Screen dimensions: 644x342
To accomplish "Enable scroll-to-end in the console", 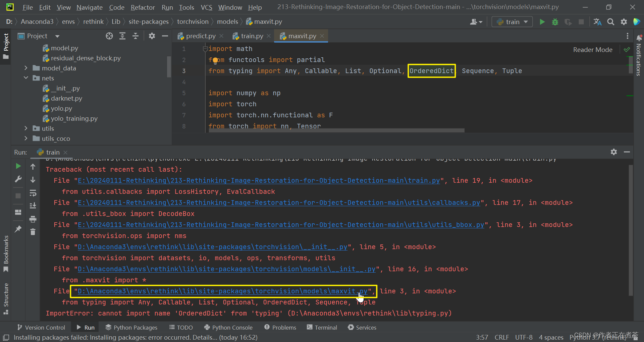I will pyautogui.click(x=33, y=205).
